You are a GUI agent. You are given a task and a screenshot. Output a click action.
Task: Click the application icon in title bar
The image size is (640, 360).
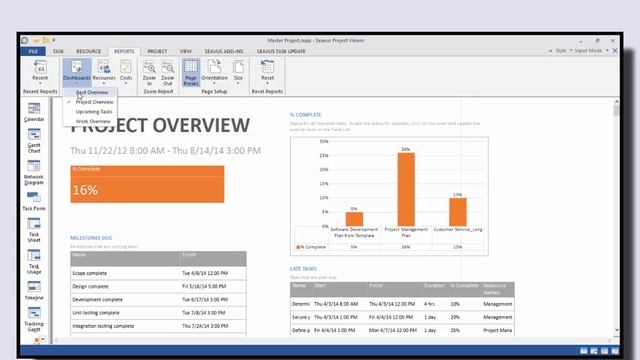[x=24, y=40]
